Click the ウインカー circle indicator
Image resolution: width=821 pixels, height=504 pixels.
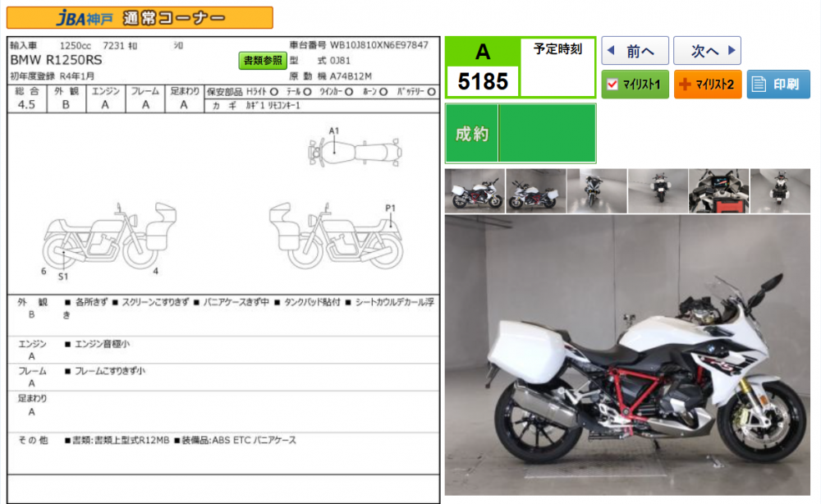pos(349,92)
